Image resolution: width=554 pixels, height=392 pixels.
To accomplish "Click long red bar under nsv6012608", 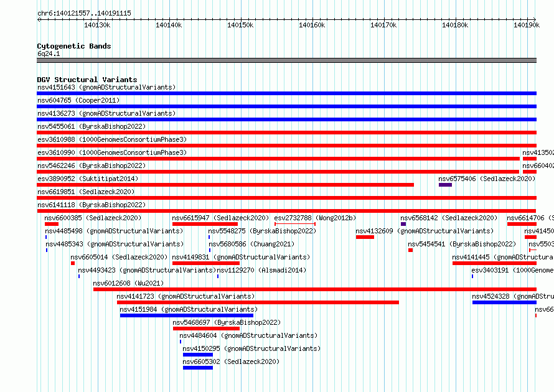I will [315, 289].
